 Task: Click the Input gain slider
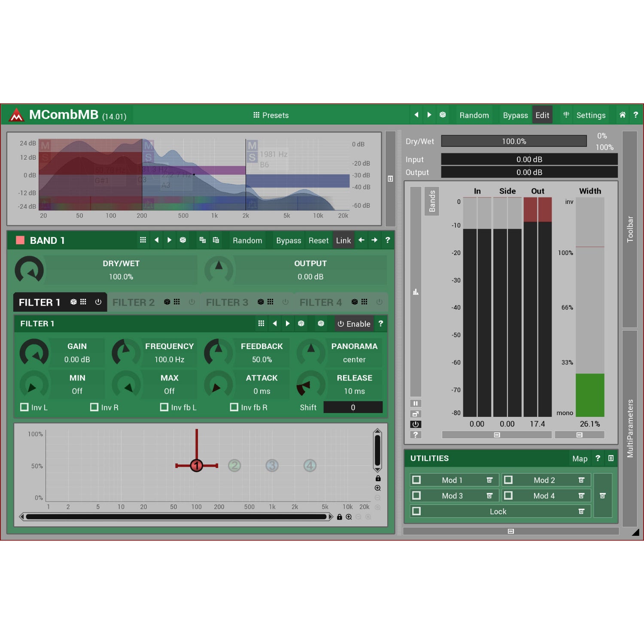click(529, 159)
